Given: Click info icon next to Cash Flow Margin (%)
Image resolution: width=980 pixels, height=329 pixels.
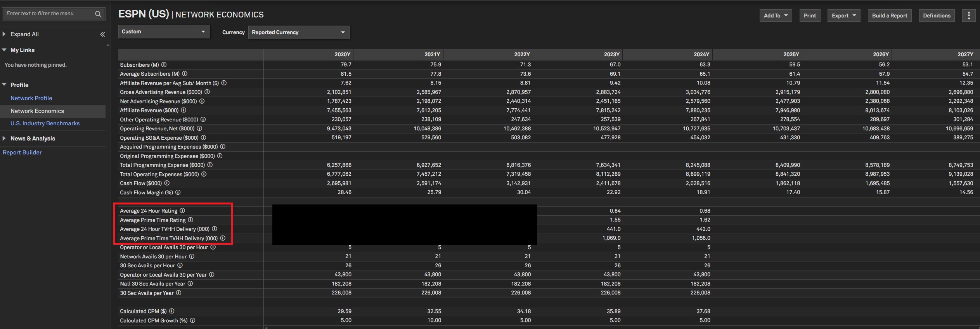Looking at the screenshot, I should coord(178,192).
